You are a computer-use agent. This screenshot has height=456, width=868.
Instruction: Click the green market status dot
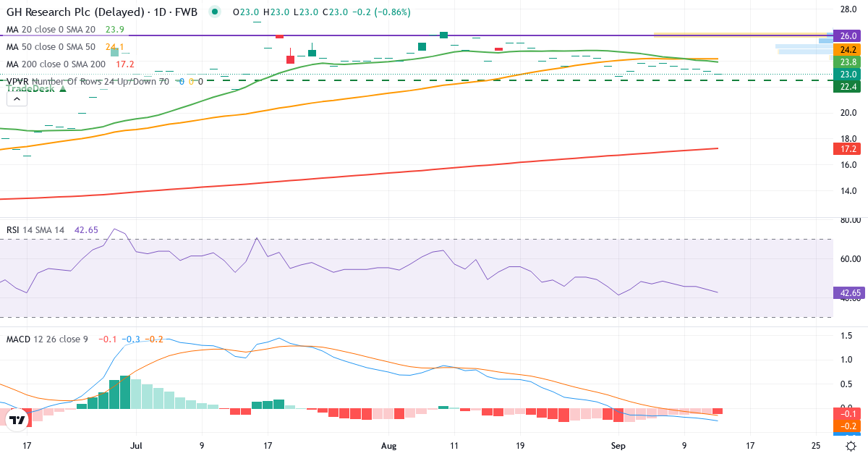(x=215, y=12)
